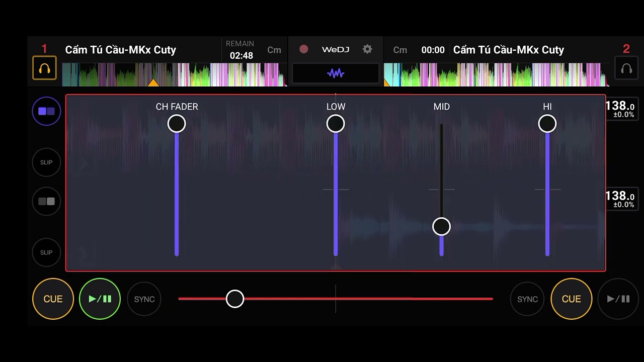Select the lower grey deck layout icon
This screenshot has width=644, height=362.
click(x=46, y=201)
